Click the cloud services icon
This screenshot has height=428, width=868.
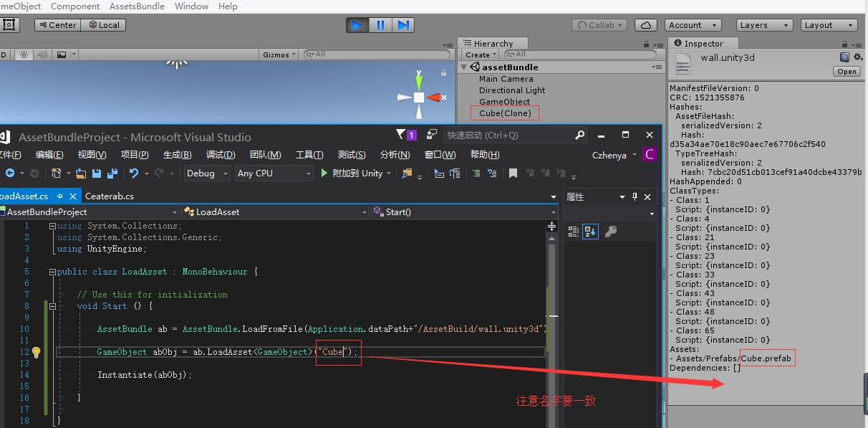647,25
